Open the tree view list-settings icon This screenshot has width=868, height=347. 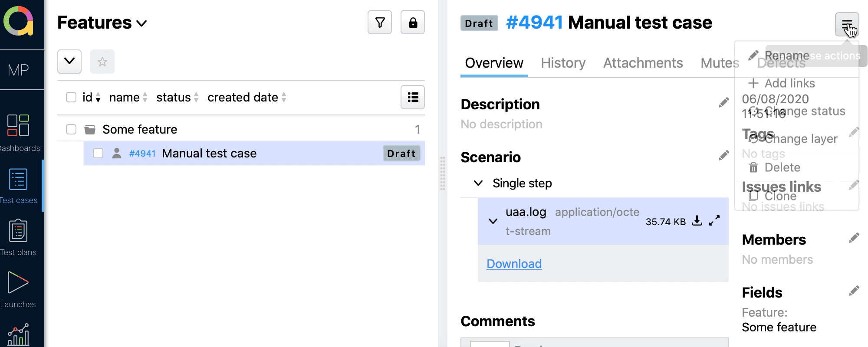[x=413, y=97]
